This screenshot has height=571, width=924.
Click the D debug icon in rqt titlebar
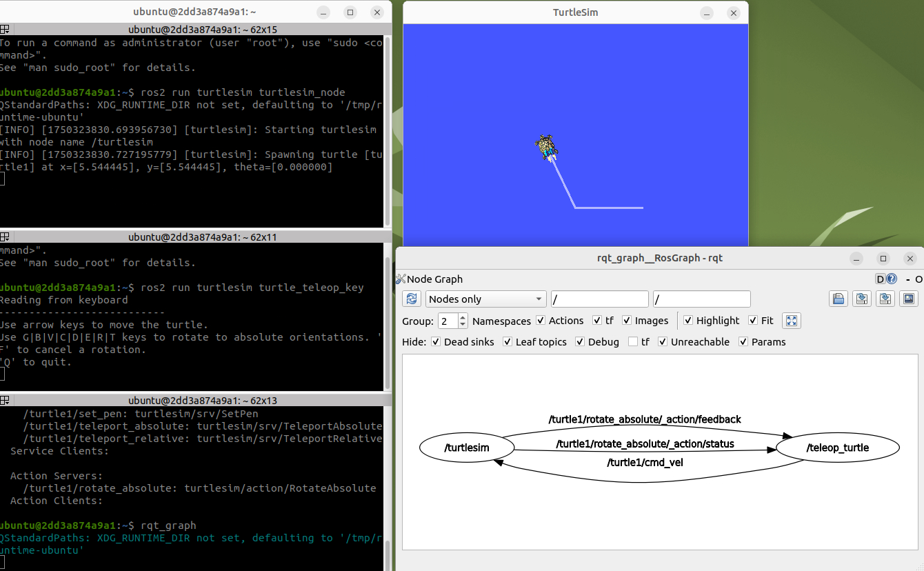pos(879,279)
